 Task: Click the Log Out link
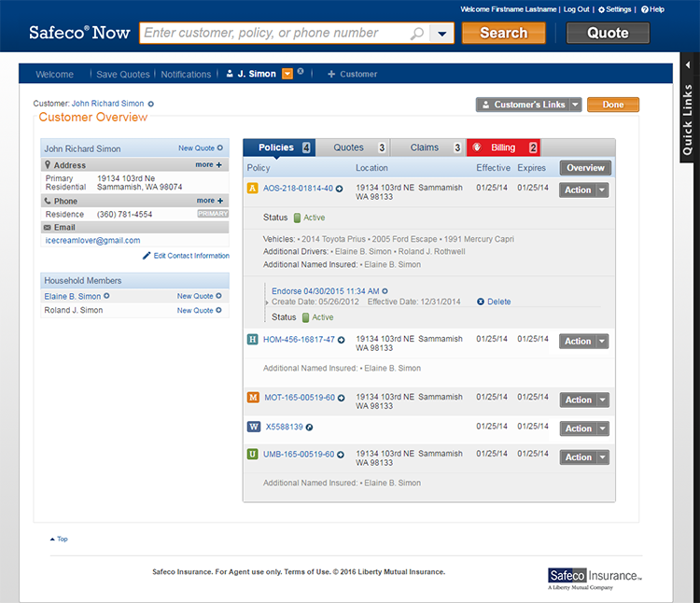[576, 9]
